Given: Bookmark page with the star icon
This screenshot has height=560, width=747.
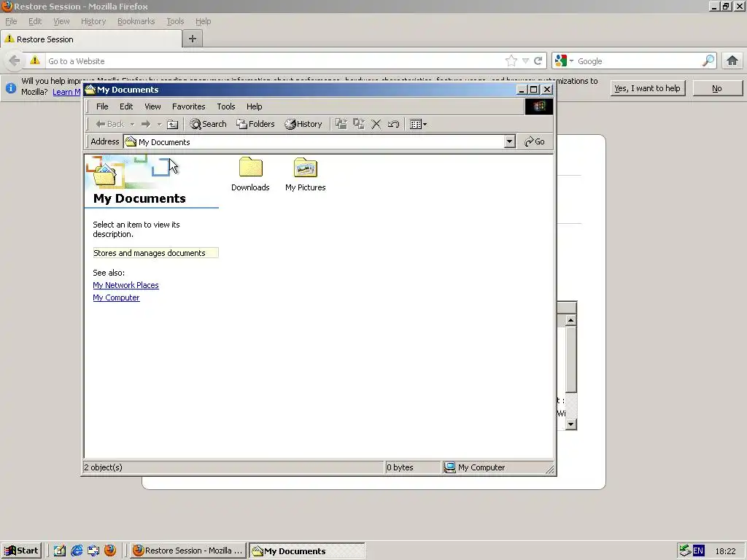Looking at the screenshot, I should [511, 61].
